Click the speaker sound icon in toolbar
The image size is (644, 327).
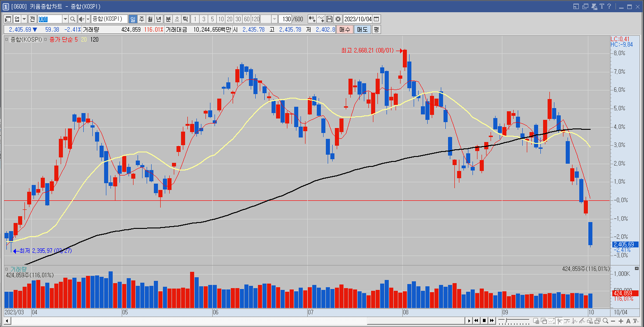point(81,19)
